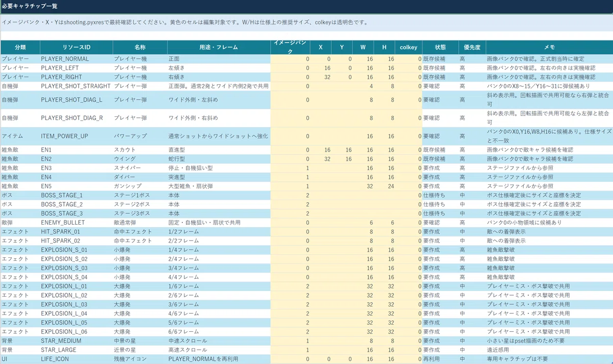This screenshot has height=364, width=613.
Task: Click the 遠近感用 memo cell
Action: [549, 350]
